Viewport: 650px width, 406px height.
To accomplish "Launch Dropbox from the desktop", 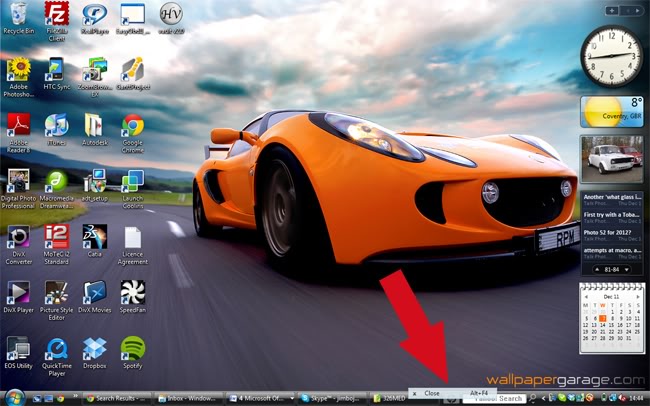I will click(x=95, y=348).
